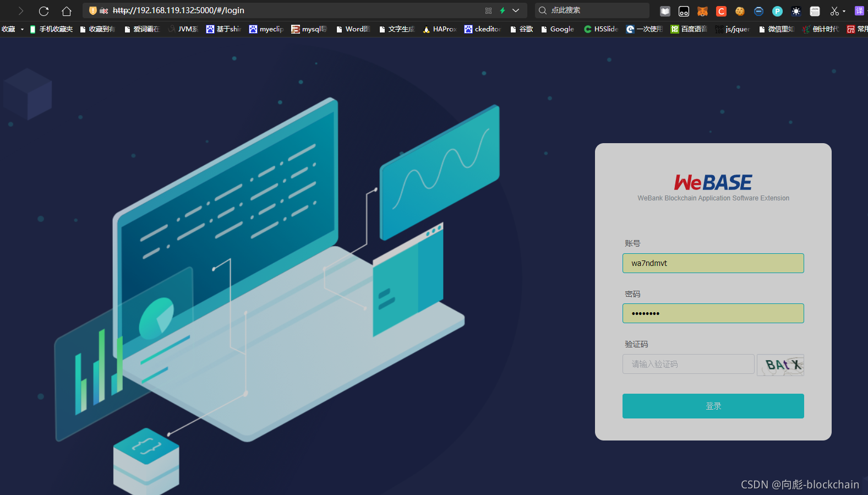
Task: Open the QR code grid icon in address bar
Action: 488,10
